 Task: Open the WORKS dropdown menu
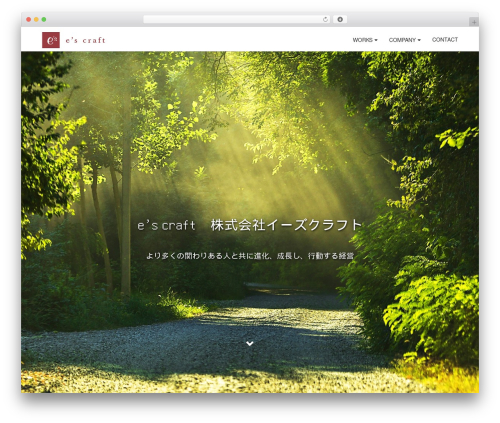point(365,40)
